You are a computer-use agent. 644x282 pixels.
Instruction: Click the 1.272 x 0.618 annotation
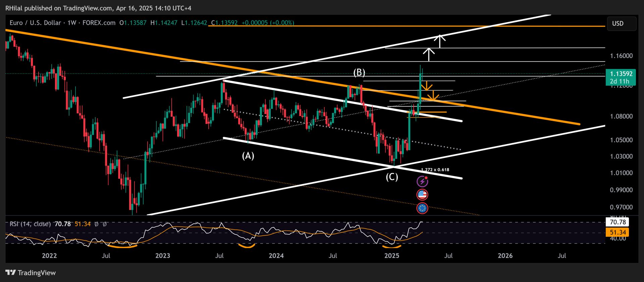click(x=435, y=170)
